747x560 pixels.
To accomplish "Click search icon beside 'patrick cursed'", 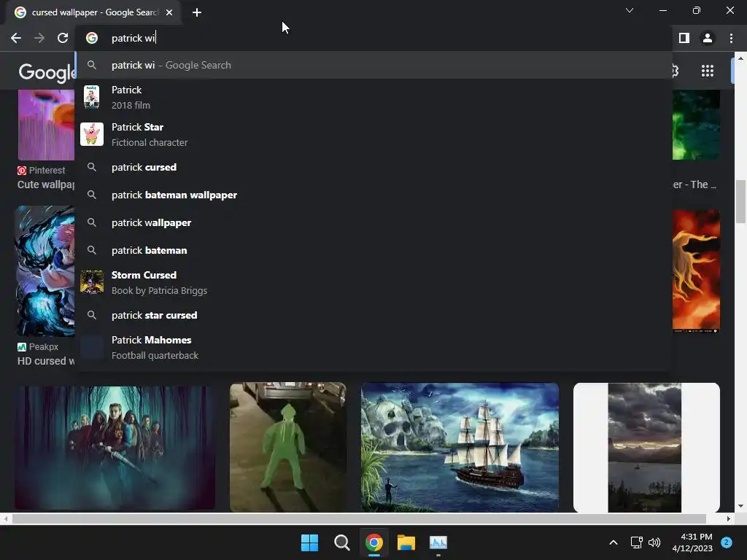I will tap(91, 167).
